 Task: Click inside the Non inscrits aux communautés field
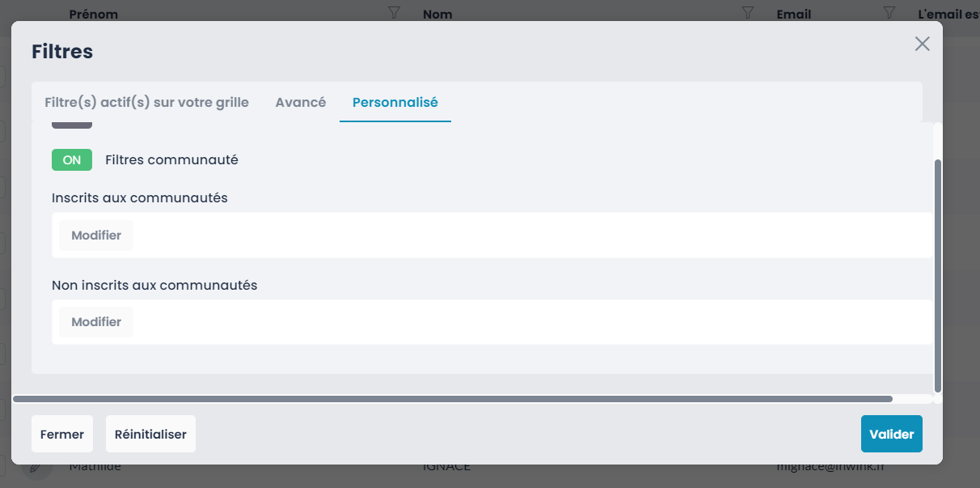[526, 322]
